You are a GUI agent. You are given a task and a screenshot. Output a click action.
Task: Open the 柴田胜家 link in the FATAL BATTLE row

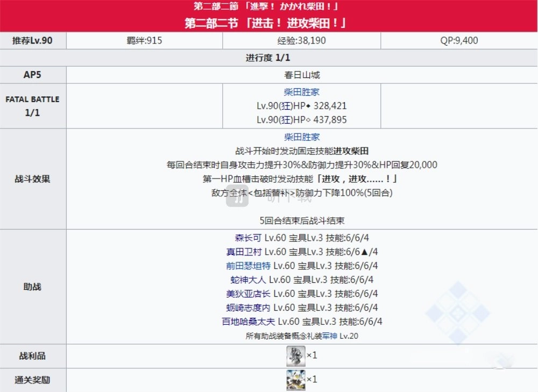point(302,92)
